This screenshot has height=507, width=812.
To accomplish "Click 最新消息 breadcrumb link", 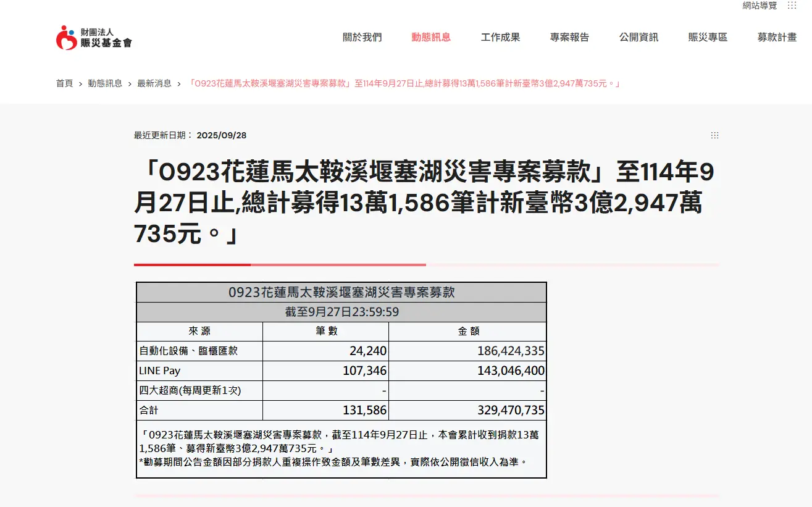I will (x=154, y=83).
